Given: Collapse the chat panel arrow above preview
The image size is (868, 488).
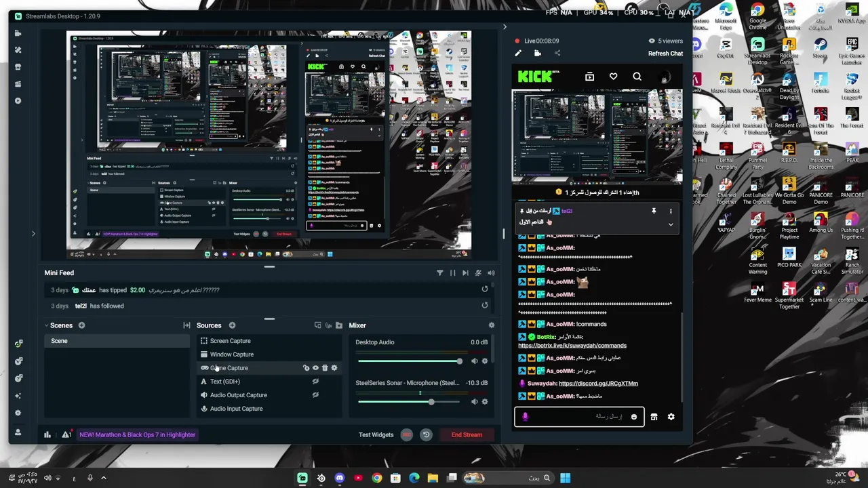Looking at the screenshot, I should (505, 27).
